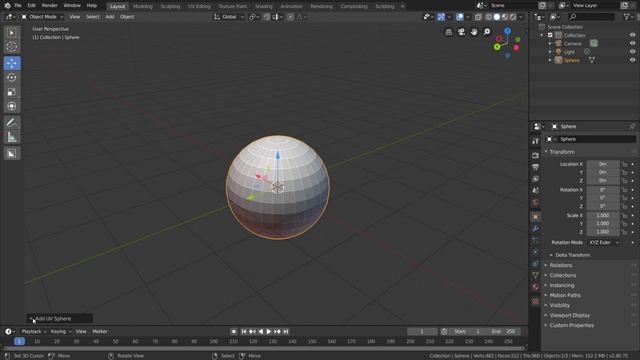Expand the Collections panel
The image size is (640, 360).
coord(562,276)
